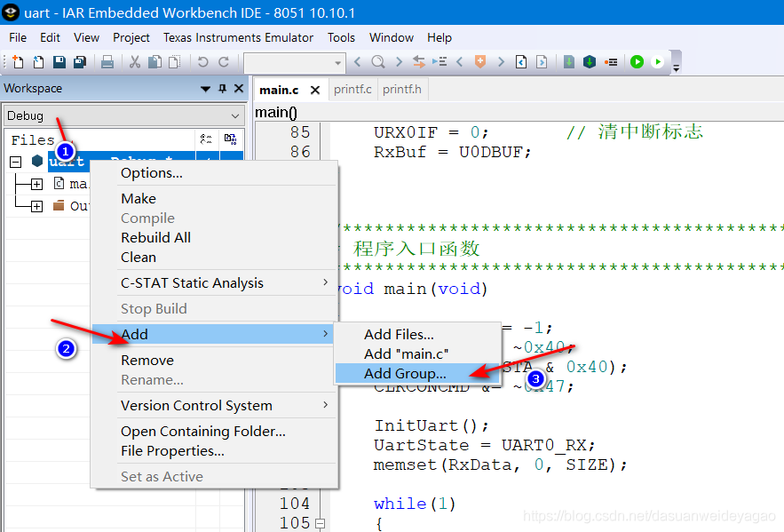Open the Project menu
Screen dimensions: 784x532
[131, 37]
